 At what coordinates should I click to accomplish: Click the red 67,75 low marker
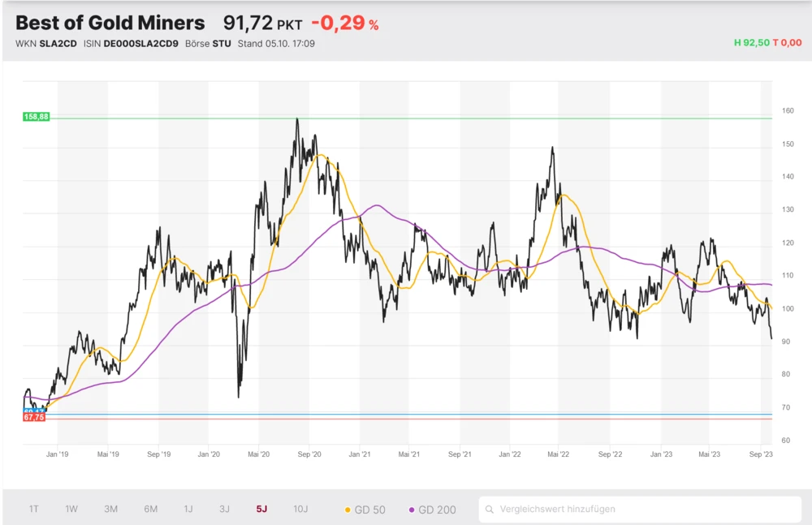tap(34, 418)
